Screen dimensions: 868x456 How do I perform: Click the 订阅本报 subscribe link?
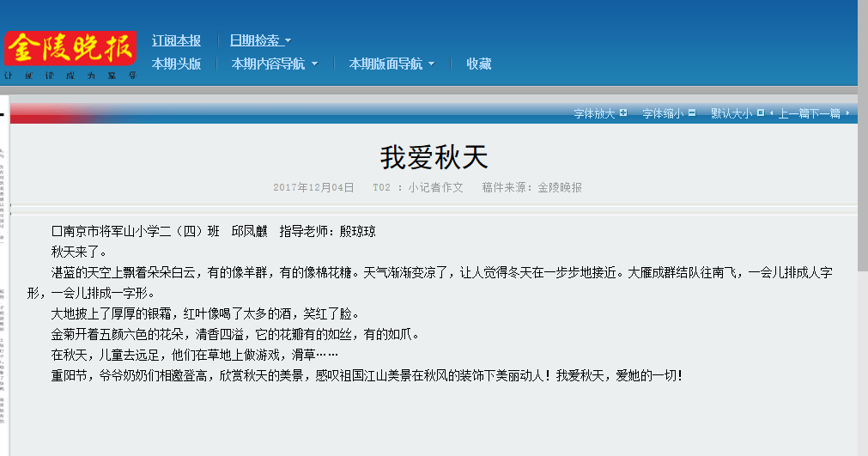click(176, 40)
